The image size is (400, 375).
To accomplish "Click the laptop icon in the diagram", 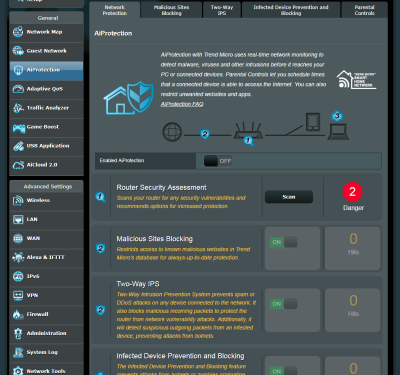I will (338, 132).
